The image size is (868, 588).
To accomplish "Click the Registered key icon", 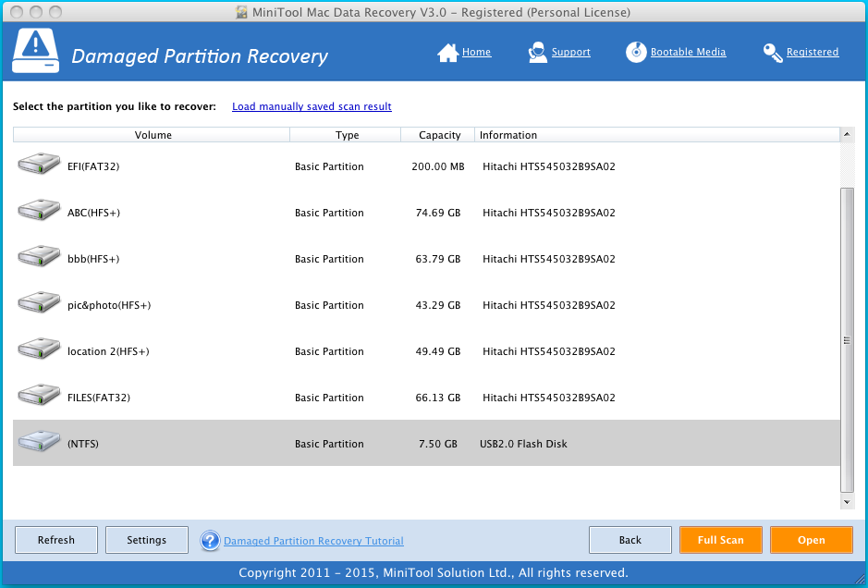I will point(773,53).
